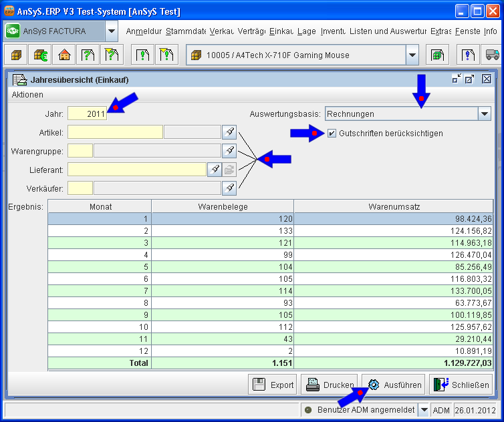Viewport: 504px width, 422px height.
Task: Open the Aktionen menu
Action: [27, 95]
